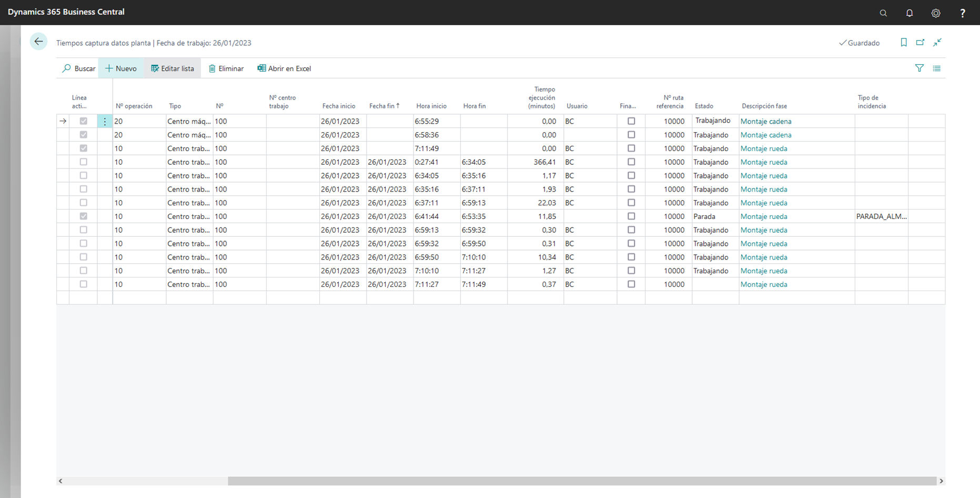Toggle Línea activa checkbox for 6:55:29 row
Screen dimensions: 980x498
[x=84, y=121]
